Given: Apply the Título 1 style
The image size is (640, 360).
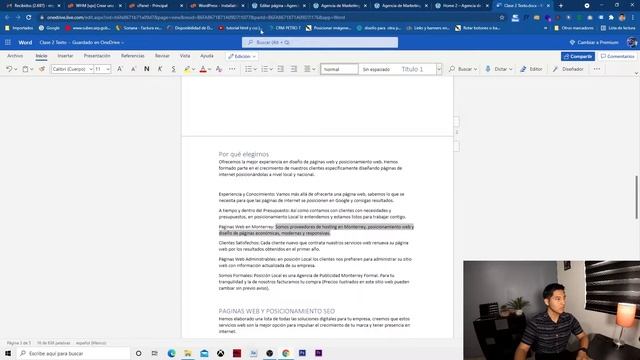Looking at the screenshot, I should [412, 69].
